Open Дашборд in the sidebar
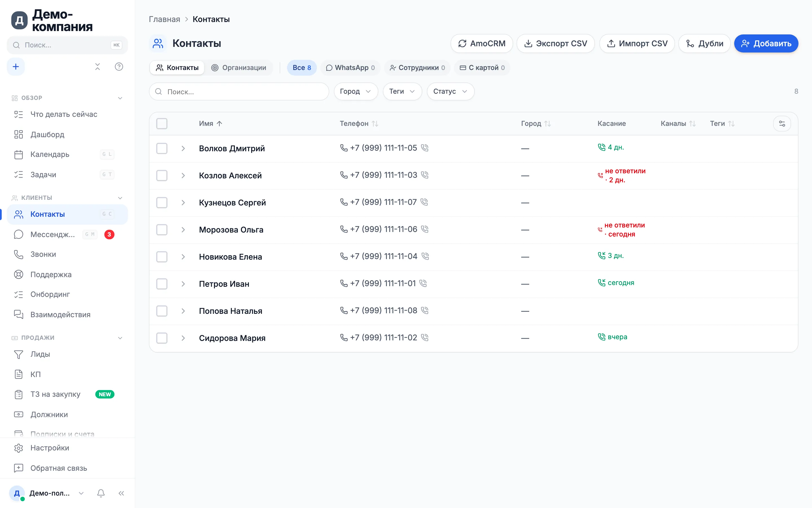Viewport: 812px width, 508px height. point(67,134)
